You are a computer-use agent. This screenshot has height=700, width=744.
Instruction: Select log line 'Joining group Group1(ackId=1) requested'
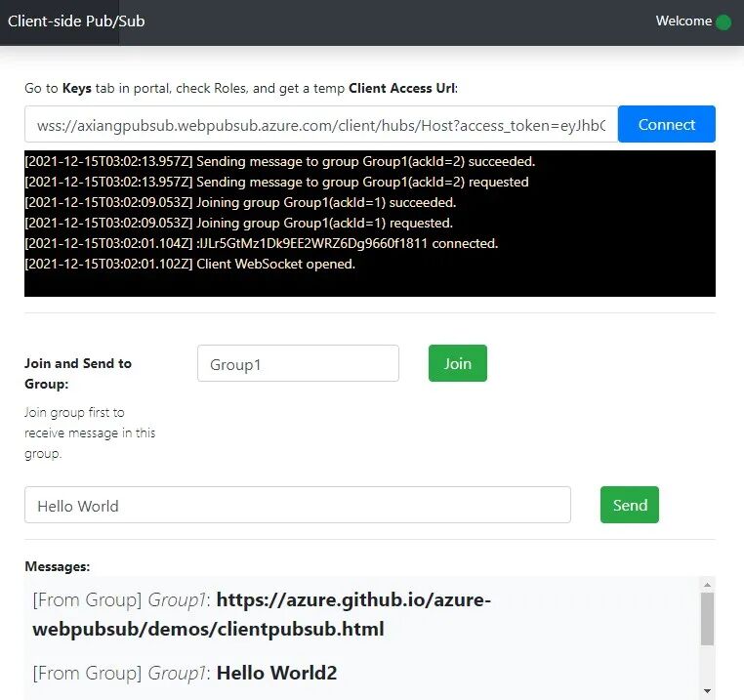[x=238, y=223]
